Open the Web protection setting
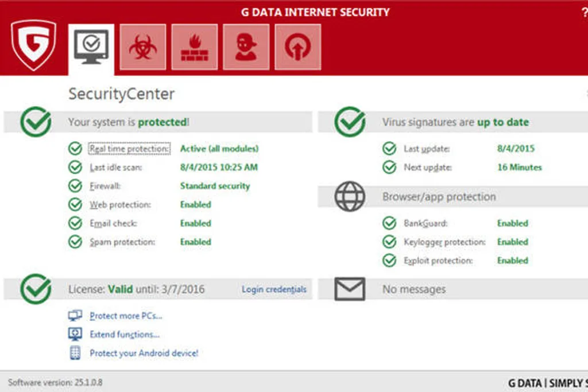The height and width of the screenshot is (392, 588). (120, 205)
